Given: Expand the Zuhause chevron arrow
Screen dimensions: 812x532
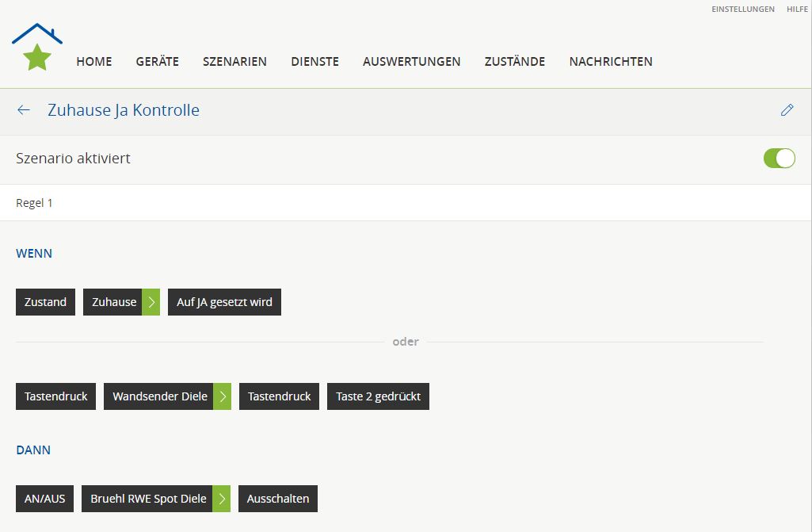Looking at the screenshot, I should 151,302.
